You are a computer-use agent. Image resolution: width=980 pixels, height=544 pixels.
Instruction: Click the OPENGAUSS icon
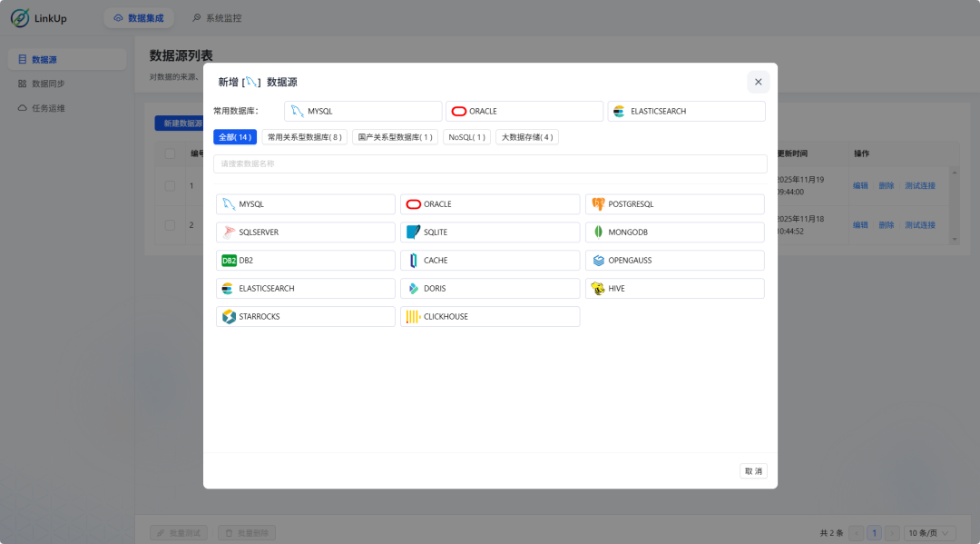[x=598, y=260]
